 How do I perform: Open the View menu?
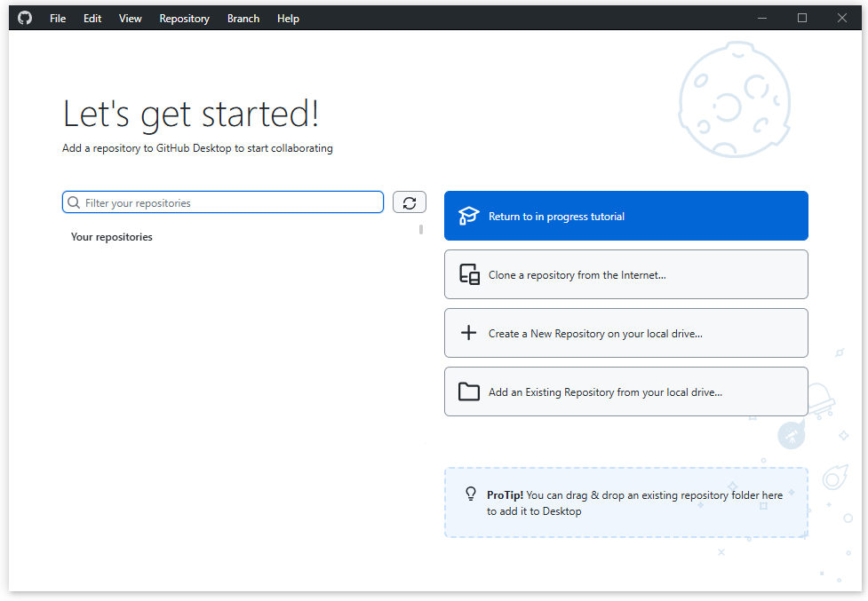click(x=130, y=18)
